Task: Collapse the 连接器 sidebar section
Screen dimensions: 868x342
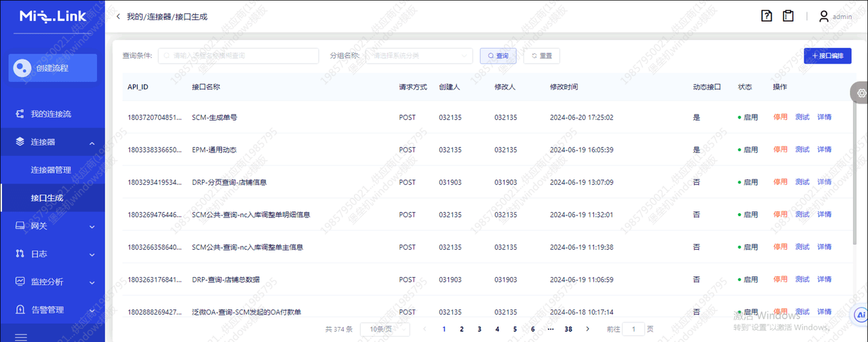Action: 53,142
